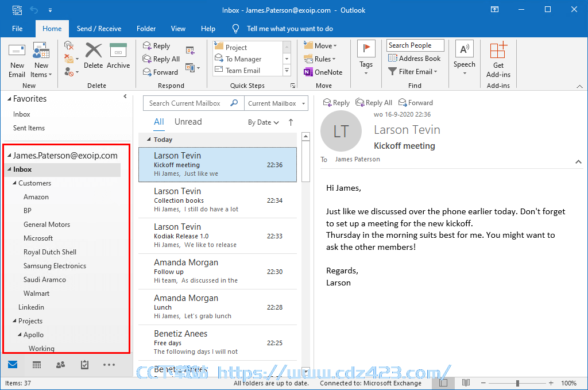The width and height of the screenshot is (588, 390).
Task: Click Reply in the reading pane
Action: 336,102
